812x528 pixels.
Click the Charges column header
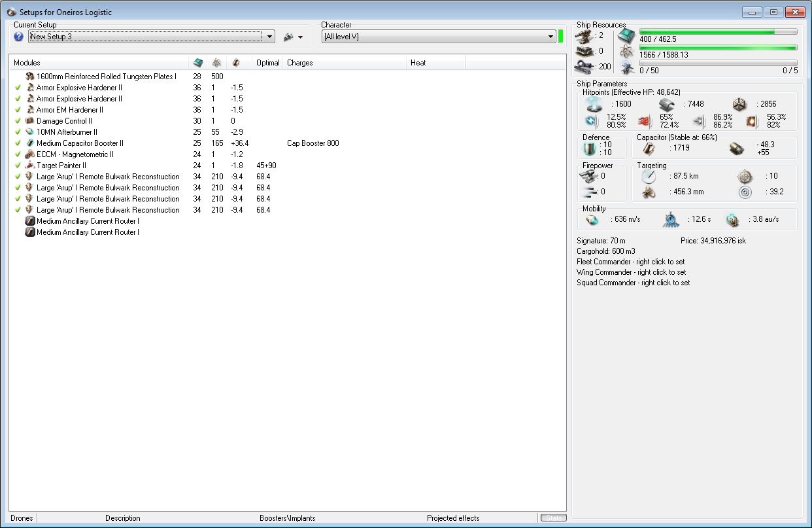(x=345, y=63)
